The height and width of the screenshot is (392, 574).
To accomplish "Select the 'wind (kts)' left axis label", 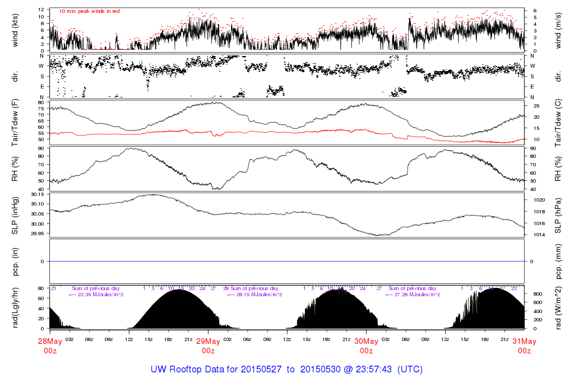I will [15, 30].
